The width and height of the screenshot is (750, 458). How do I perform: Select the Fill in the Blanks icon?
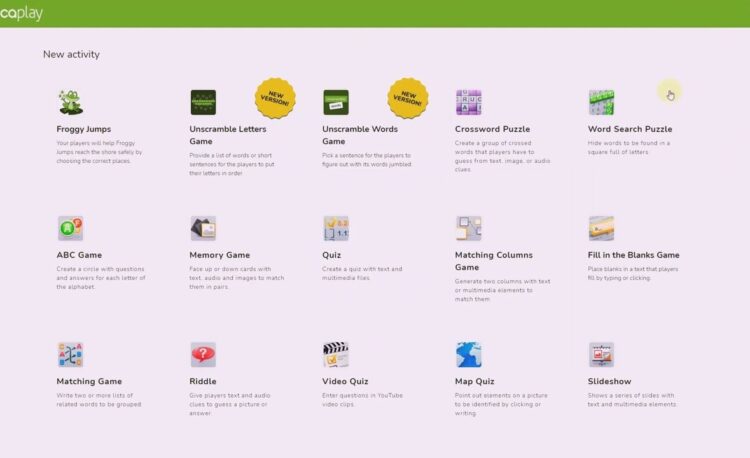601,228
